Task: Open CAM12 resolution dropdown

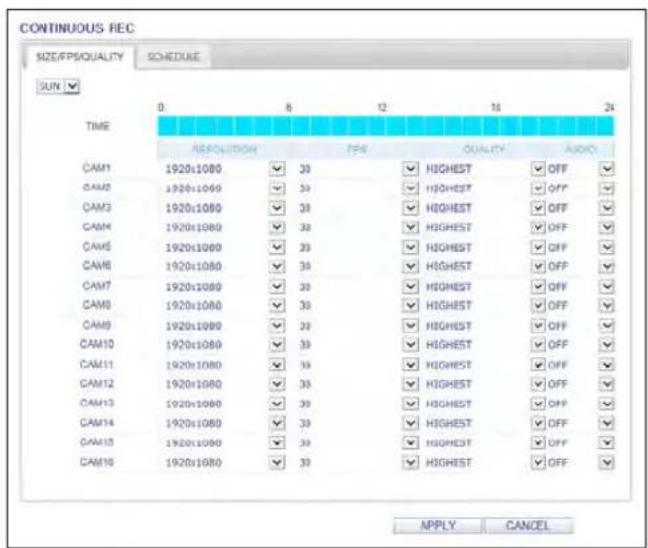Action: [277, 384]
